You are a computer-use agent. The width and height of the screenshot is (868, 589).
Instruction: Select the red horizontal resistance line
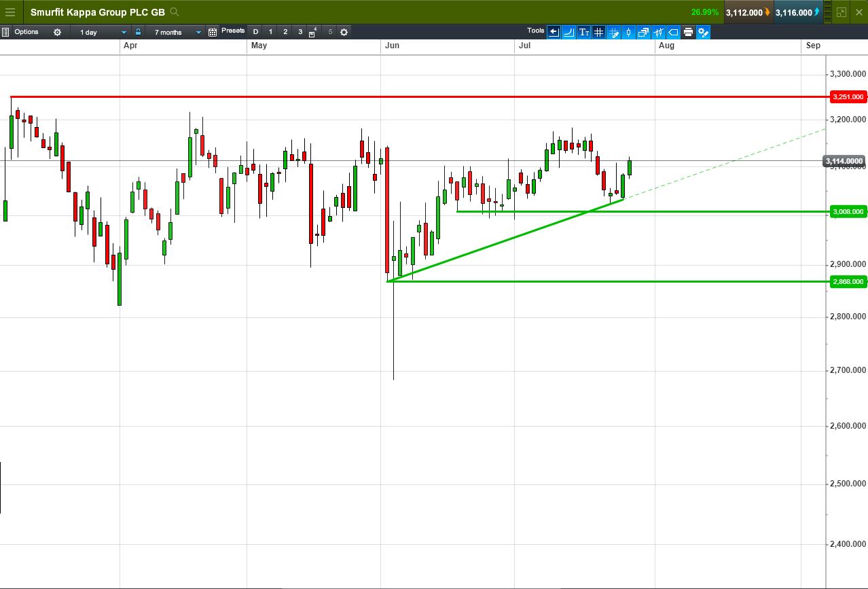pos(420,97)
